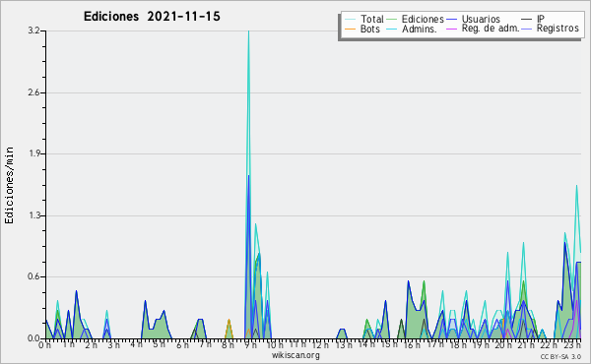Click the '23 h' hour label
Screen dimensions: 591x364
pyautogui.click(x=571, y=344)
